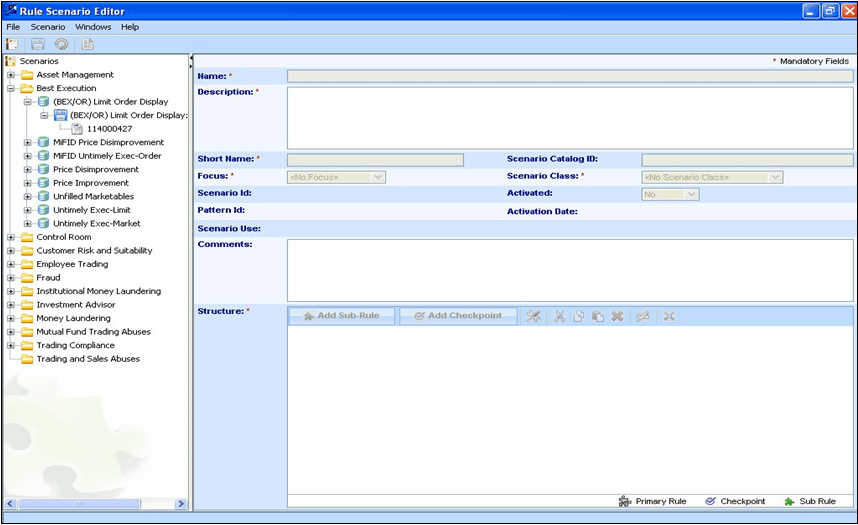This screenshot has width=858, height=525.
Task: Click the Cut scissors icon in Structure toolbar
Action: (559, 316)
